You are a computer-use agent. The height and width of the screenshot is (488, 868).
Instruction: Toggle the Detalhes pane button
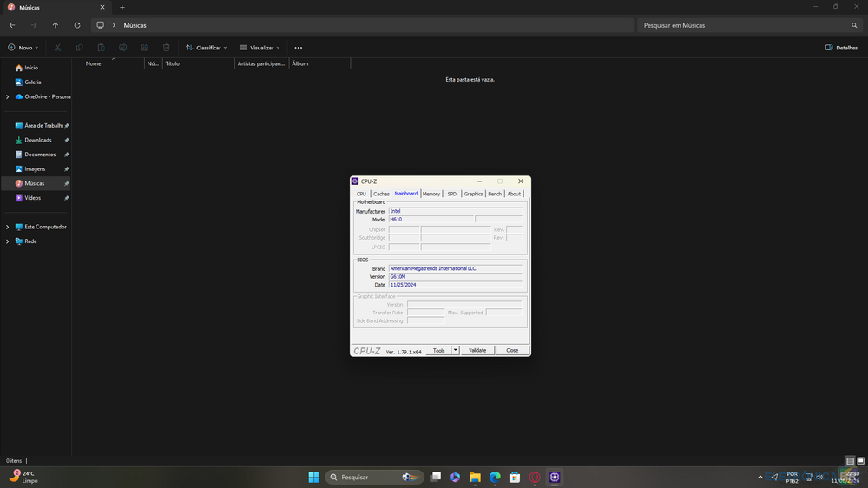pos(841,48)
